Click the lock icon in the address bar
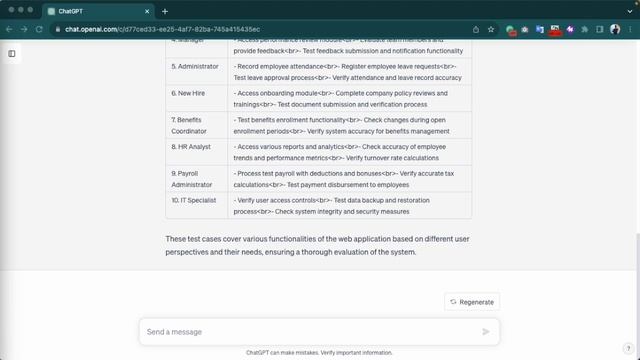 [58, 29]
